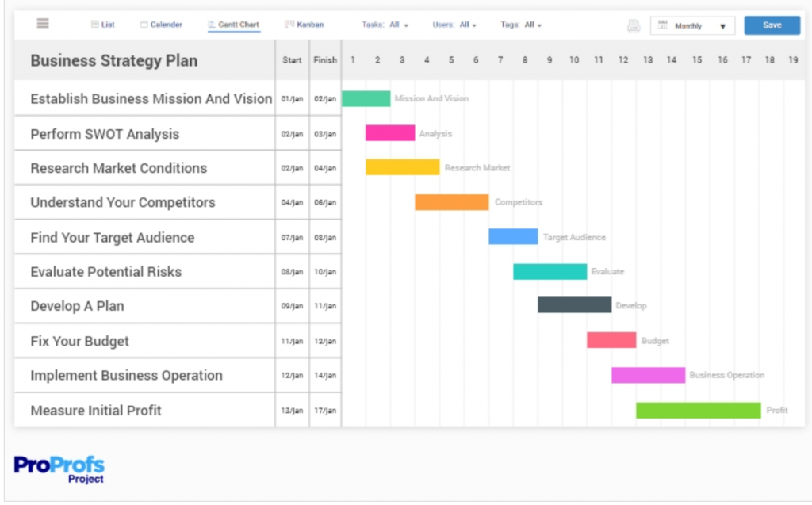Select the Gantt Chart tab
This screenshot has height=505, width=812.
tap(234, 25)
